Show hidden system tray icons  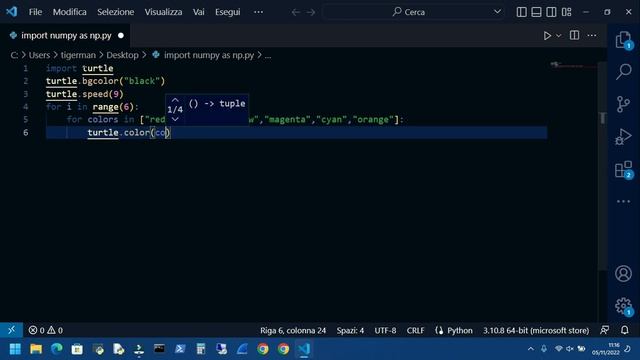click(531, 349)
